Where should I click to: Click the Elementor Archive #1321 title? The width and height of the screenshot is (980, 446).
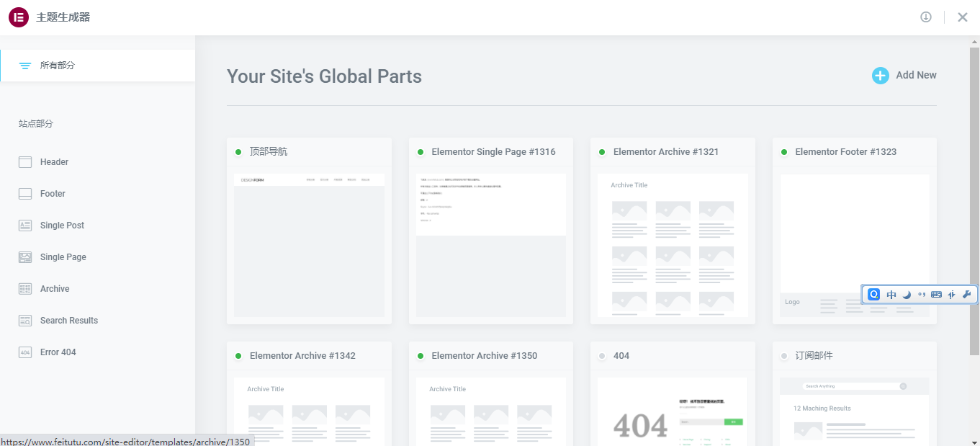tap(665, 152)
